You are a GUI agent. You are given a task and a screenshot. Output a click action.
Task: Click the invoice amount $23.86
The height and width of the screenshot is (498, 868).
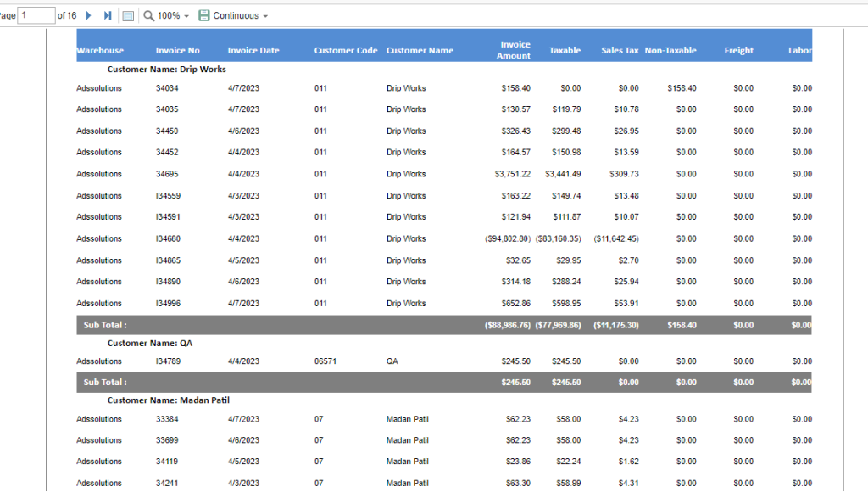[x=518, y=462]
